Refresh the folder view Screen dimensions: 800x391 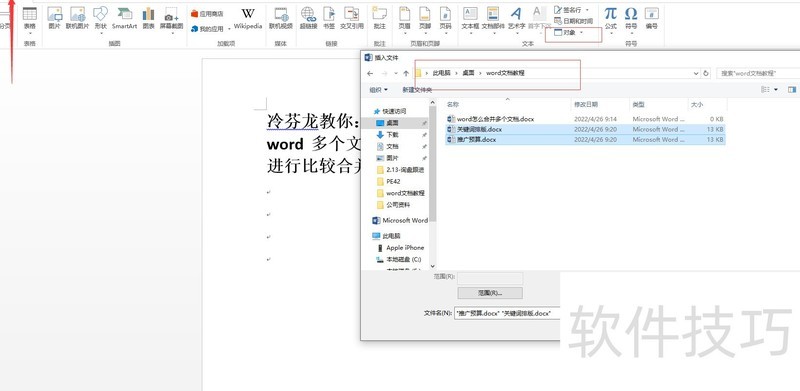(706, 74)
